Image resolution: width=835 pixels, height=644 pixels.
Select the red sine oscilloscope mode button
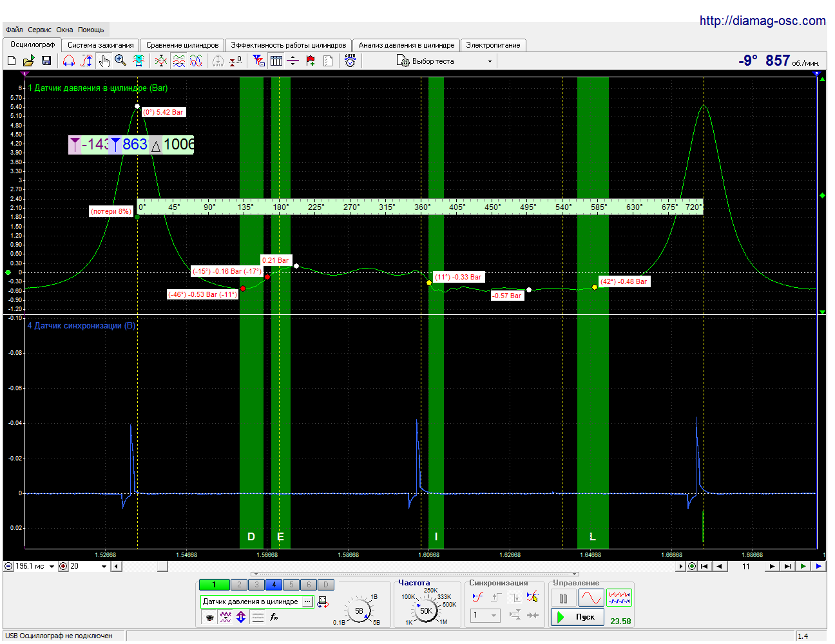[x=591, y=598]
